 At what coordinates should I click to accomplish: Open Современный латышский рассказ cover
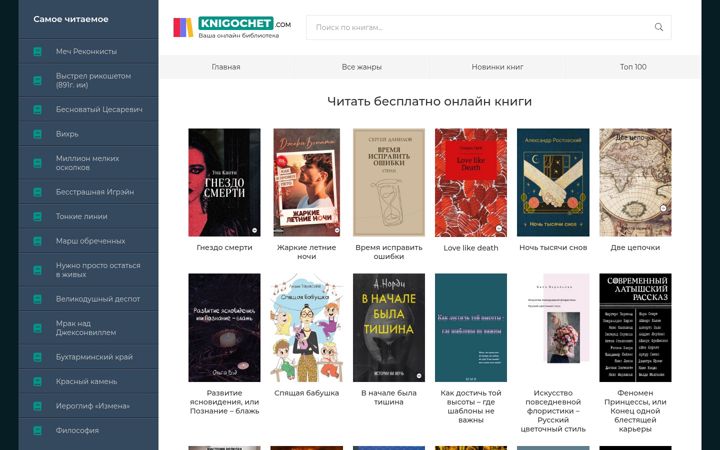point(635,328)
